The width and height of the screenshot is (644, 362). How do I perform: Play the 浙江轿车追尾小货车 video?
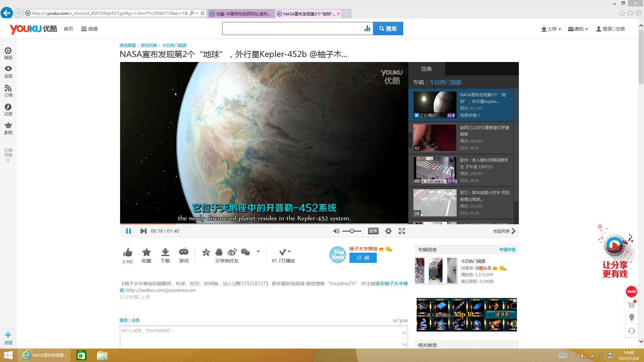click(x=435, y=203)
